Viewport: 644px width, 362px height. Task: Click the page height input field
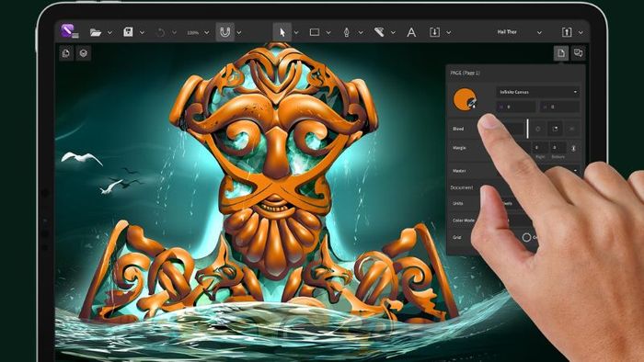[x=559, y=107]
